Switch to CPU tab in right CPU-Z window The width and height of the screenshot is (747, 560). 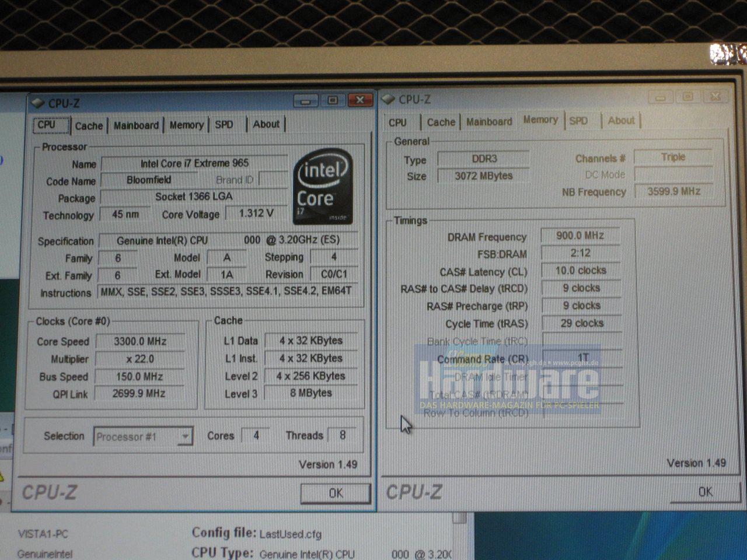397,123
